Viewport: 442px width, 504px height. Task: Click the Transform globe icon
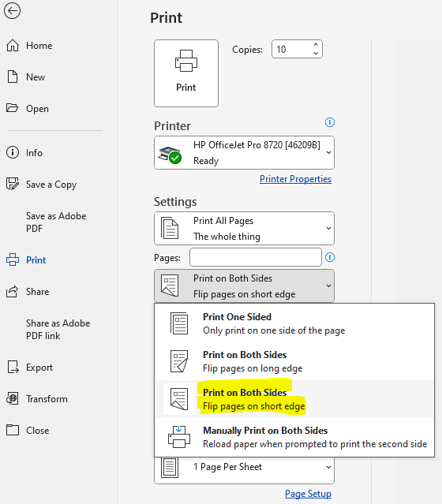[13, 398]
